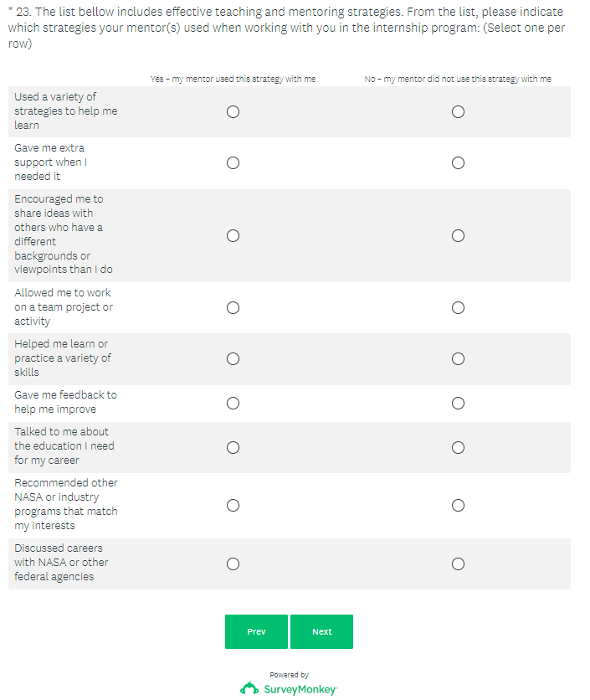
Task: Click the green Prev button
Action: [256, 631]
